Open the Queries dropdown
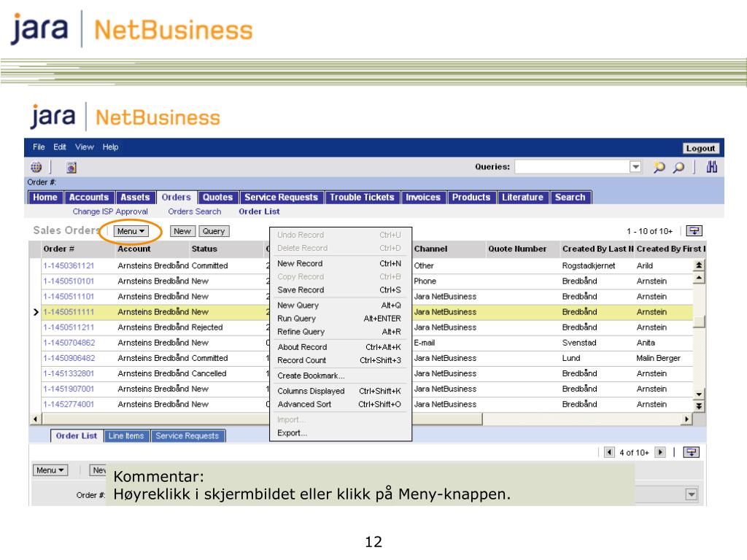747x560 pixels. click(x=635, y=167)
